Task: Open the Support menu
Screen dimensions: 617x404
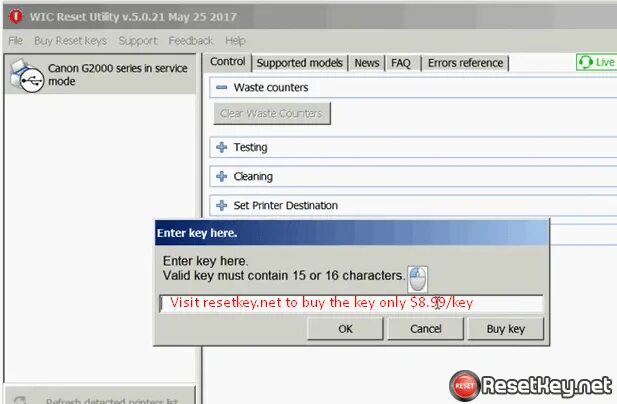Action: 138,41
